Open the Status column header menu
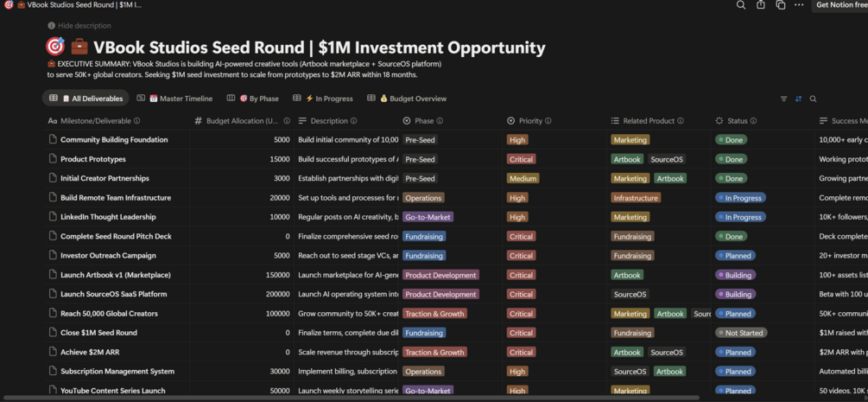 [x=737, y=121]
